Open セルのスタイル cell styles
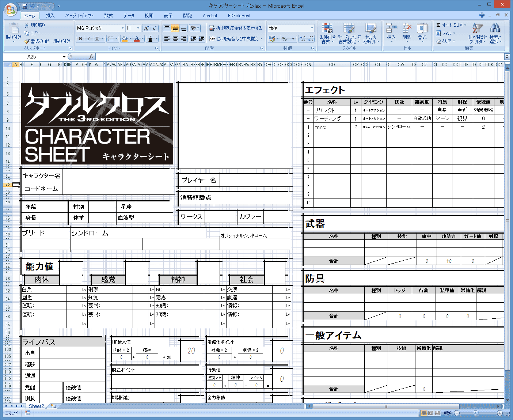The image size is (513, 420). point(370,33)
